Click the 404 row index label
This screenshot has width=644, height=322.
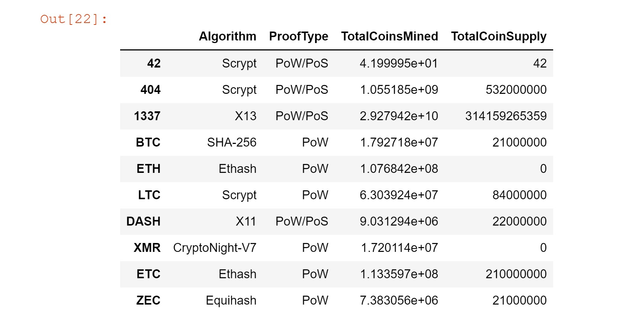(150, 90)
